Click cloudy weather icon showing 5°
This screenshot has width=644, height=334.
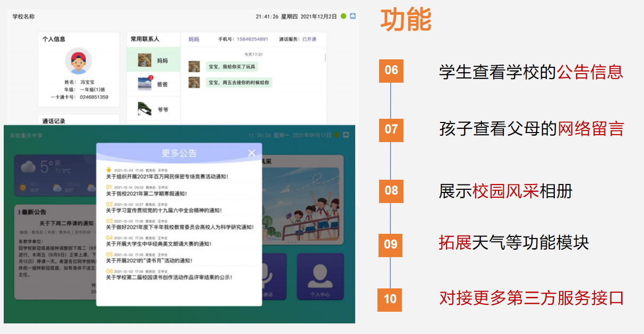(x=28, y=167)
